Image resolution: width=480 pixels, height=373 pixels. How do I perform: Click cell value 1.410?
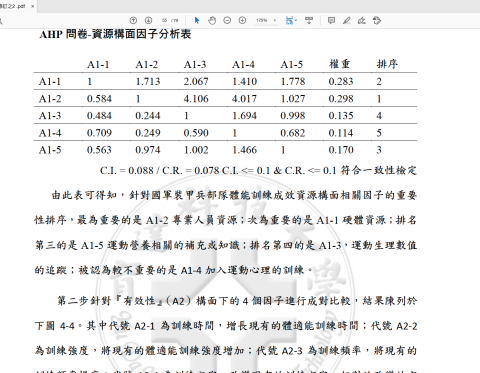tap(245, 81)
